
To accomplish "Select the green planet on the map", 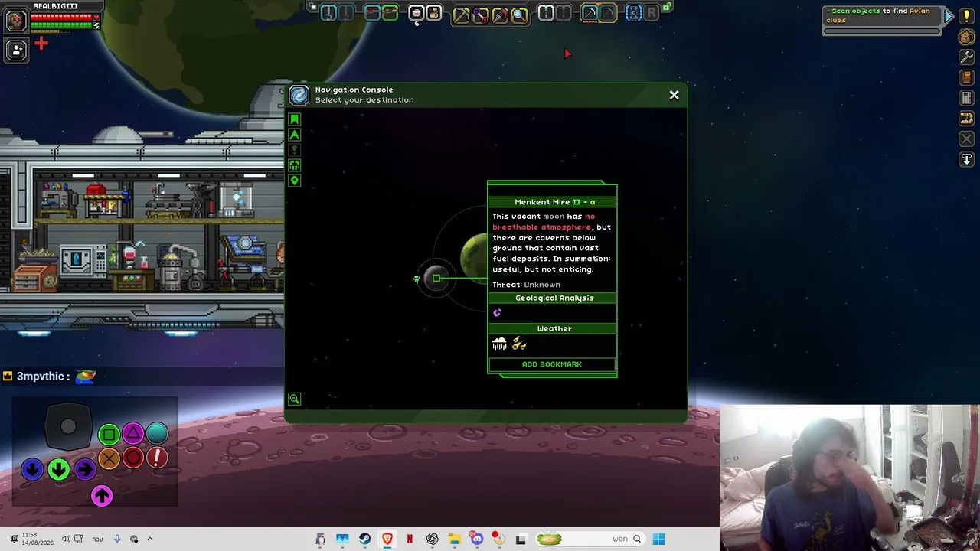I will 475,257.
